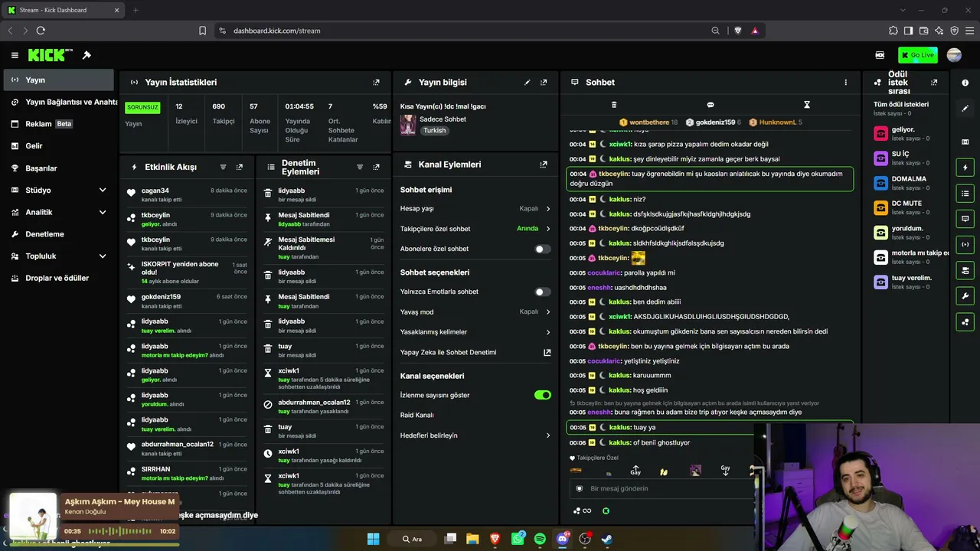Click the pin icon next to the Kick logo
The height and width of the screenshot is (551, 980).
(87, 55)
